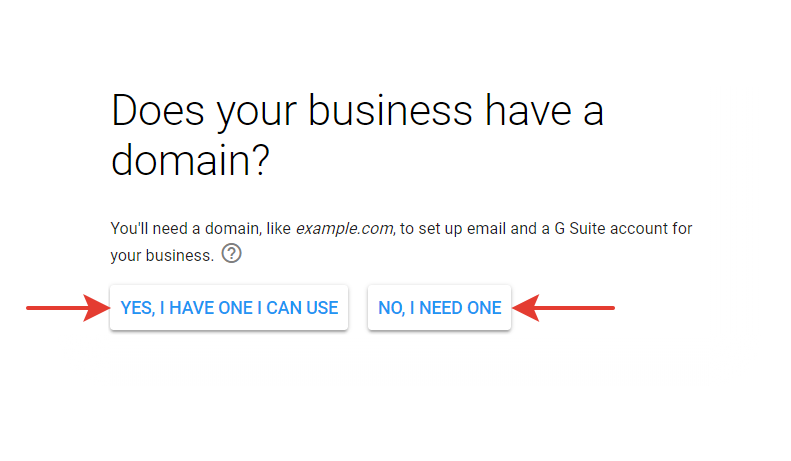Click the word "Does" in the heading
Viewport: 791px width, 461px height.
click(x=158, y=111)
